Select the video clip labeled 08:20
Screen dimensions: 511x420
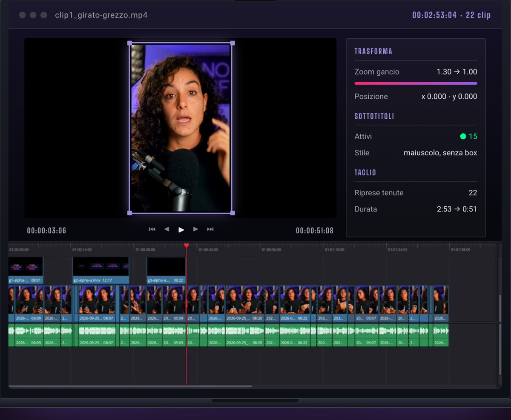pyautogui.click(x=245, y=303)
